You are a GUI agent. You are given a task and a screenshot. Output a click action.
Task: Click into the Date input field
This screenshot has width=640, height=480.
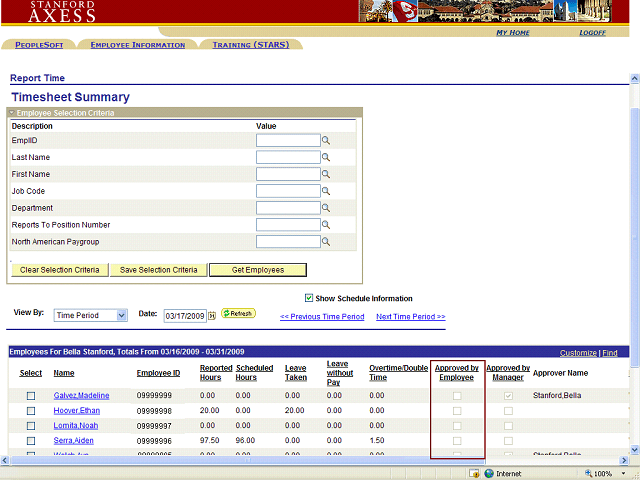point(184,315)
